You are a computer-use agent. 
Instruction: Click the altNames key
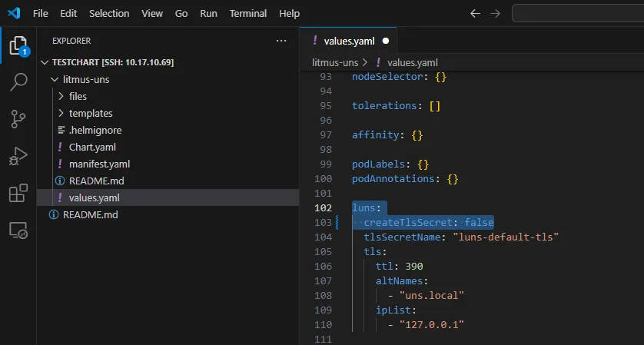399,280
